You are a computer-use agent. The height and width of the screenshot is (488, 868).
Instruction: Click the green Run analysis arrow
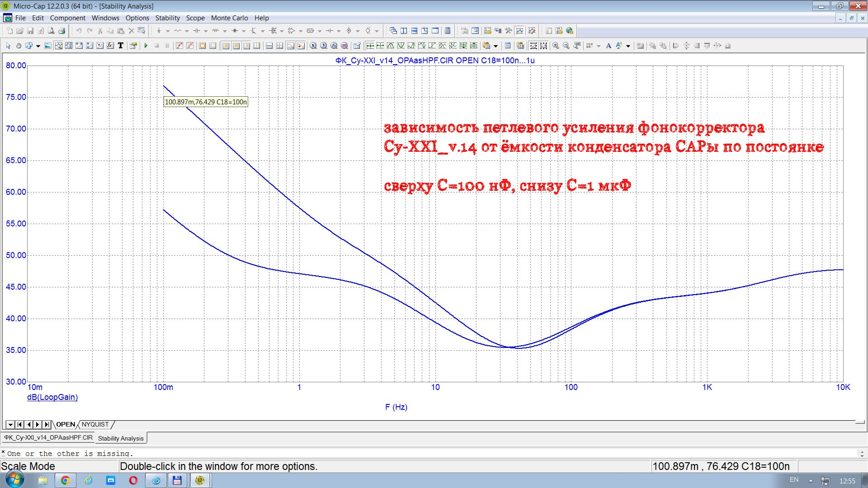pos(146,46)
